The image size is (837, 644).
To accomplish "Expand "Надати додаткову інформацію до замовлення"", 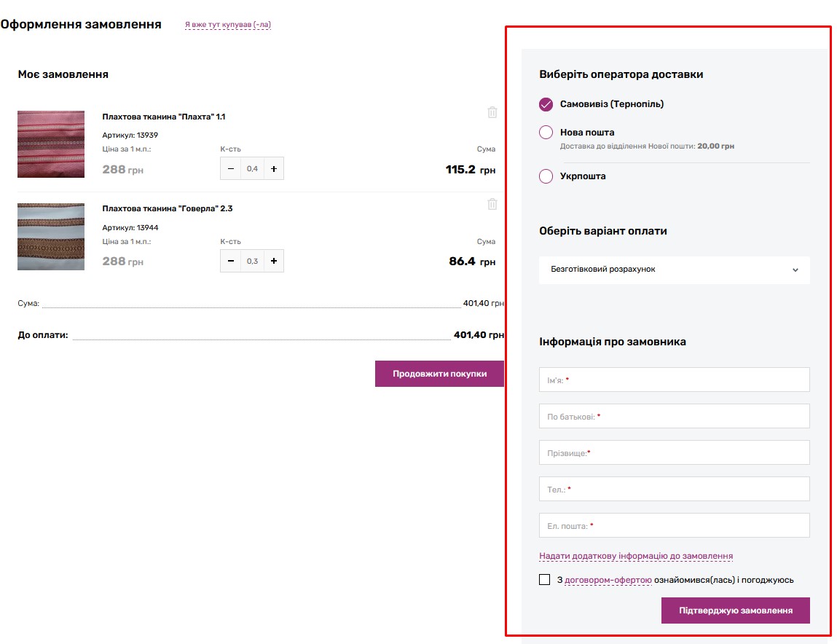I will [636, 556].
